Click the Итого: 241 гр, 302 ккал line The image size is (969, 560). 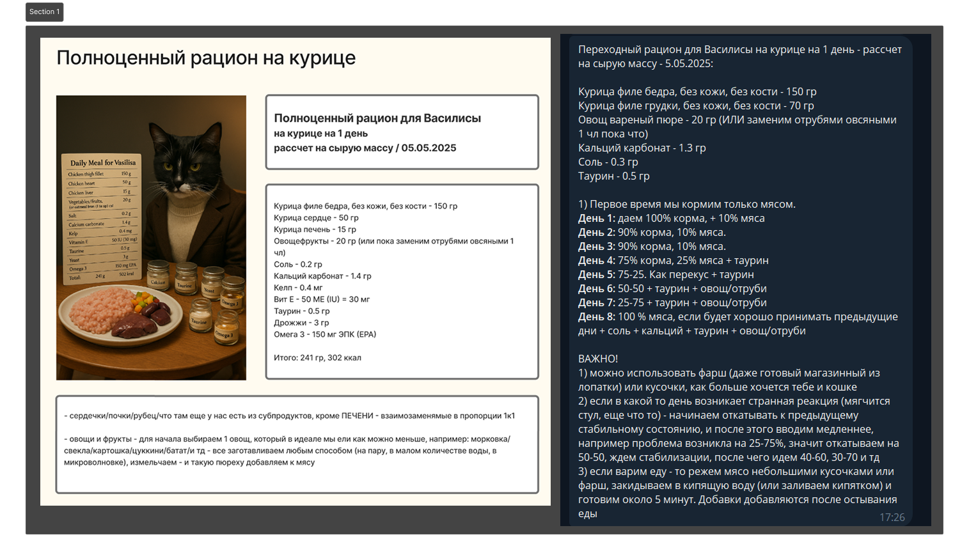coord(317,358)
